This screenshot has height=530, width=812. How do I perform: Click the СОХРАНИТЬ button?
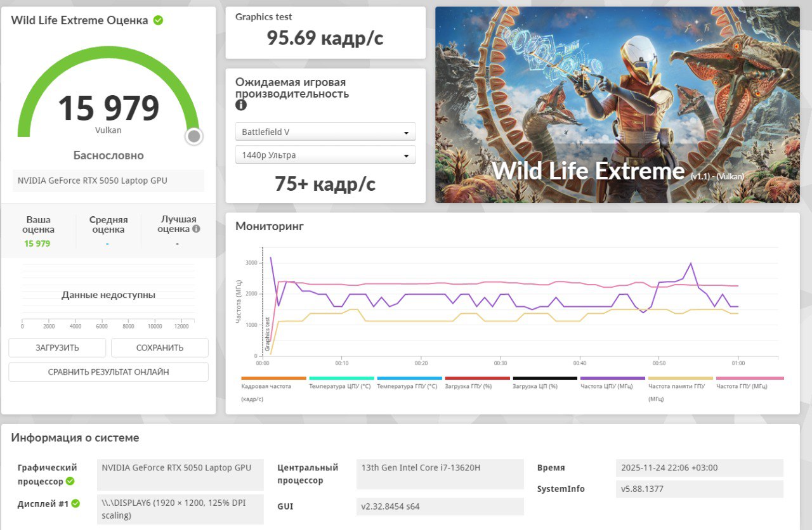160,347
